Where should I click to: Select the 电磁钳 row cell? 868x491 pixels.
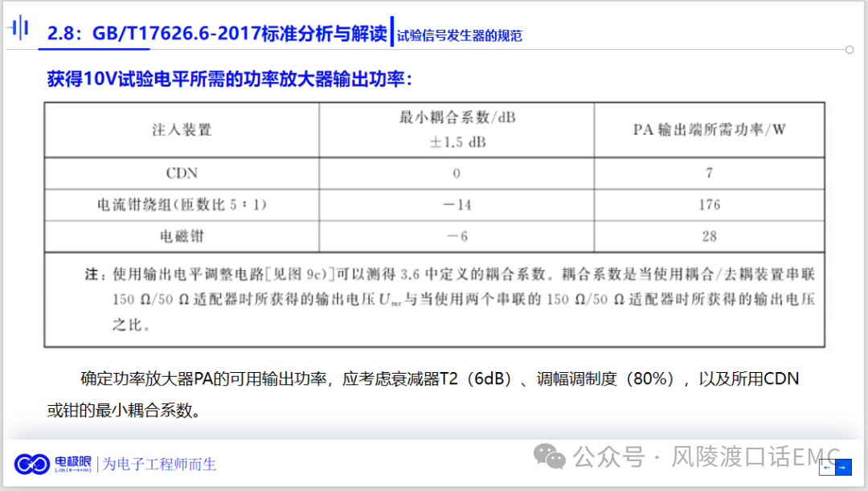click(x=182, y=236)
